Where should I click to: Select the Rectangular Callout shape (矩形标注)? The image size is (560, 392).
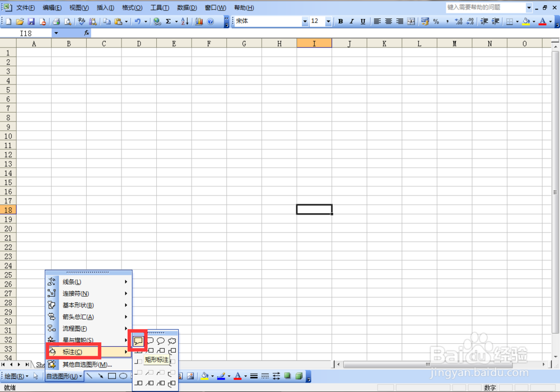point(138,340)
